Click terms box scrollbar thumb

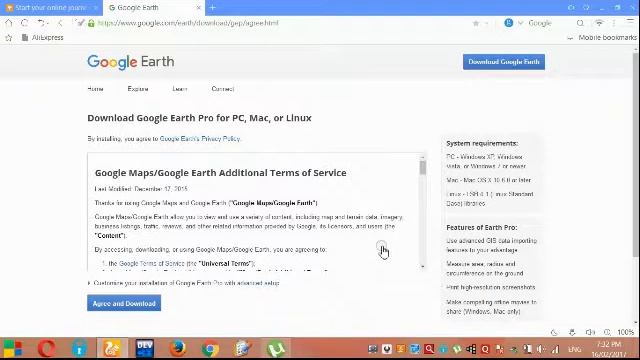(x=422, y=167)
